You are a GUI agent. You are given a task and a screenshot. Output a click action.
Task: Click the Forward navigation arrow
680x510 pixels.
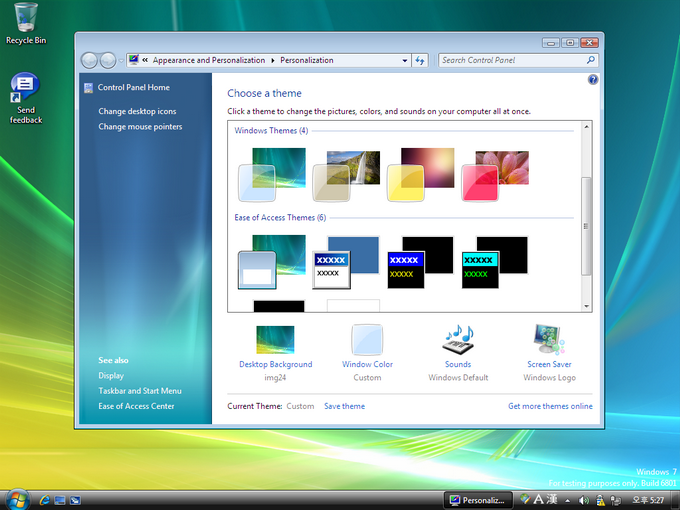click(108, 60)
